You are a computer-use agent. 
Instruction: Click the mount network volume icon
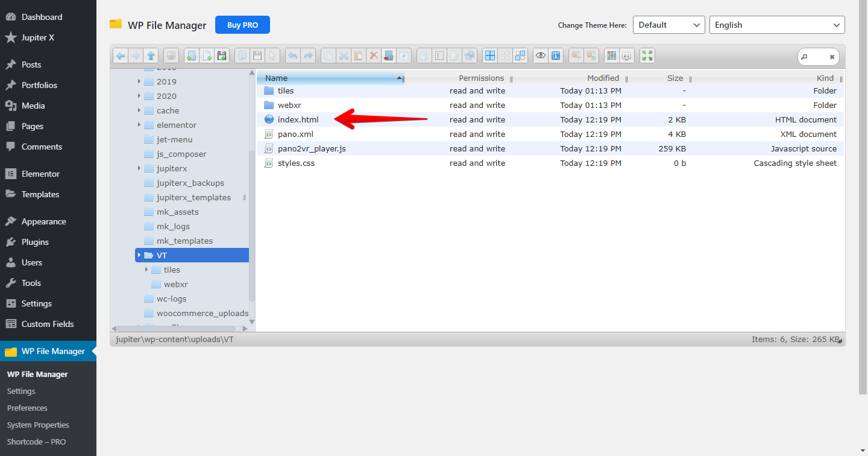[x=171, y=55]
